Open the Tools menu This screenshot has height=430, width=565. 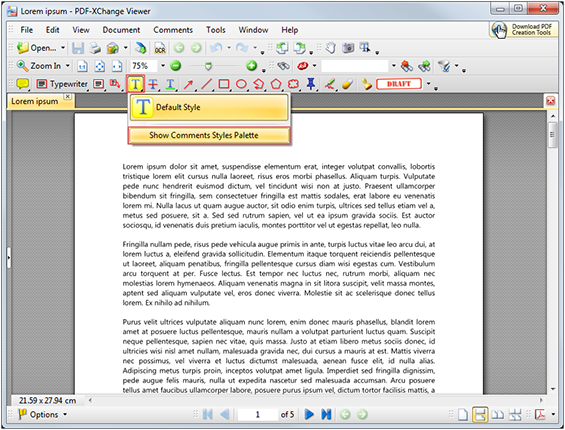pos(215,30)
